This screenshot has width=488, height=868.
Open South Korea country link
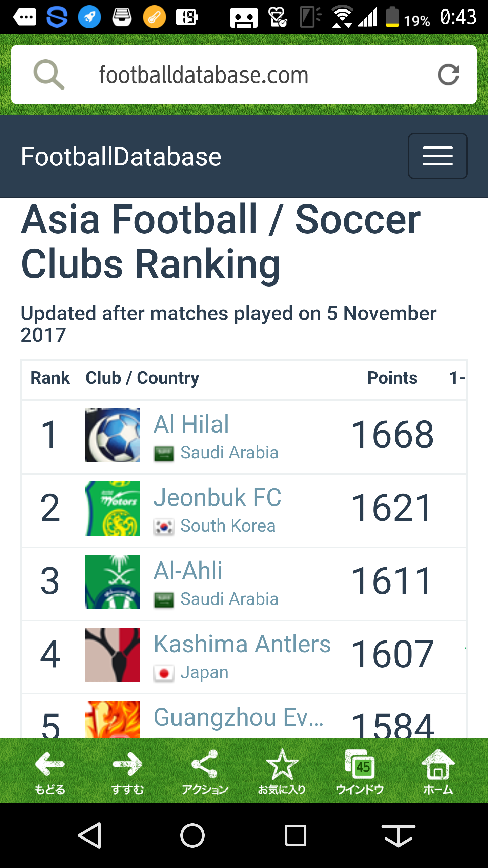pyautogui.click(x=228, y=526)
